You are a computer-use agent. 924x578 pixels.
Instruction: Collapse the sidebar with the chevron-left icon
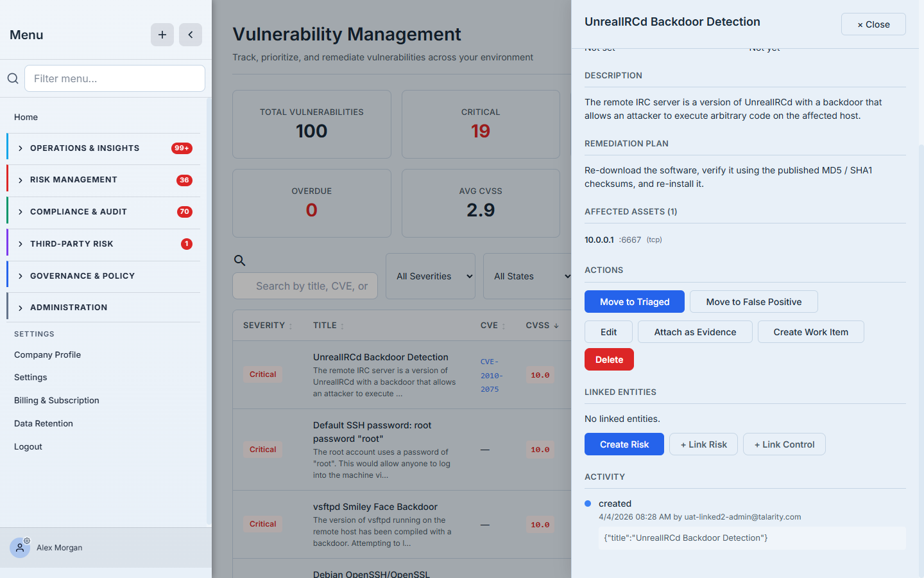[x=191, y=35]
